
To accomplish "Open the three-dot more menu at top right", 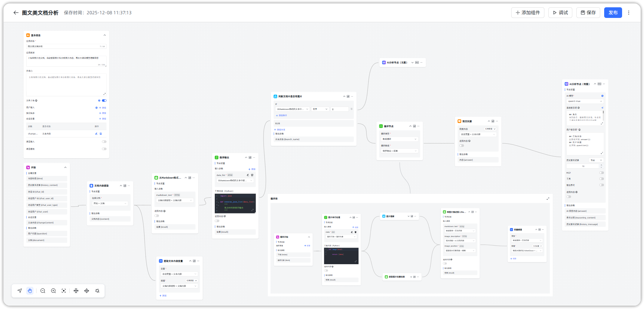I will pyautogui.click(x=629, y=13).
